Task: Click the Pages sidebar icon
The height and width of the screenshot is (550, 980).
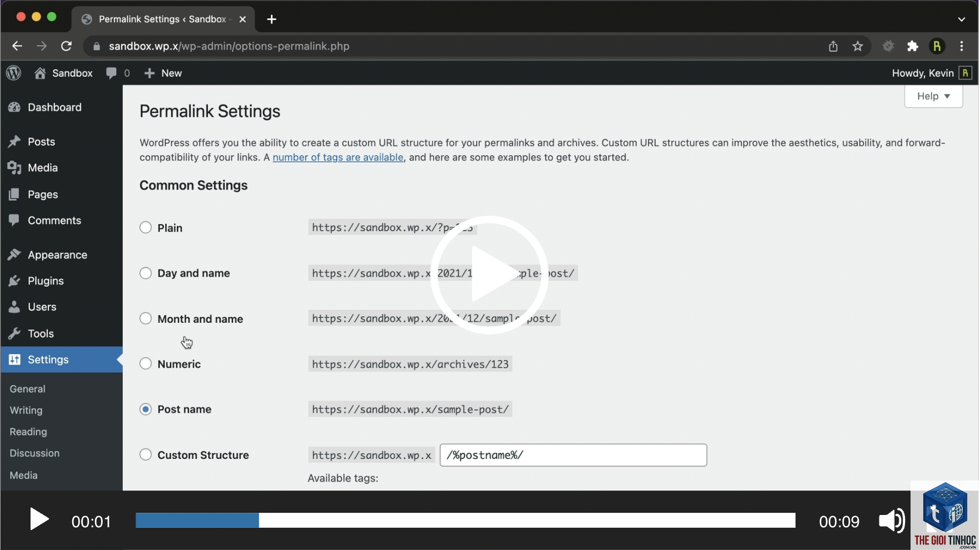Action: 14,194
